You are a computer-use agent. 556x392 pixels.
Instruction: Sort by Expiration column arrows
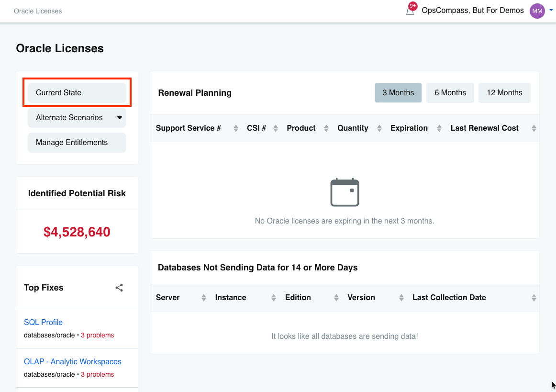[x=439, y=128]
